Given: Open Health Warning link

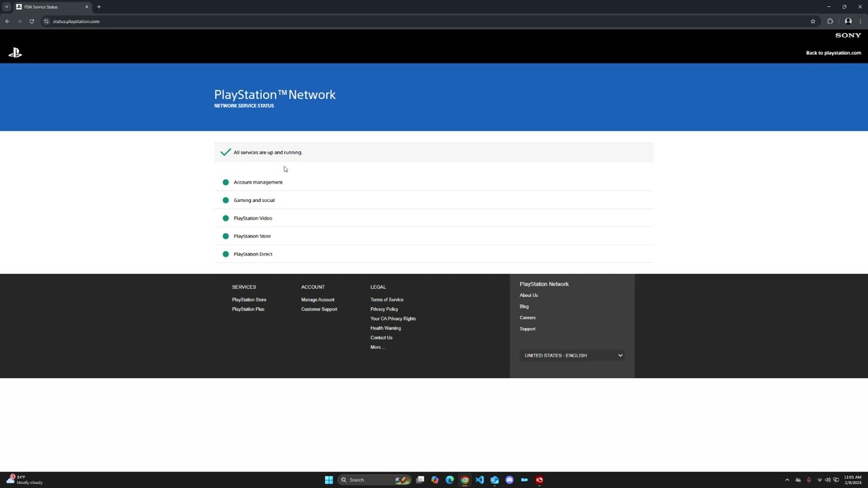Looking at the screenshot, I should tap(385, 328).
